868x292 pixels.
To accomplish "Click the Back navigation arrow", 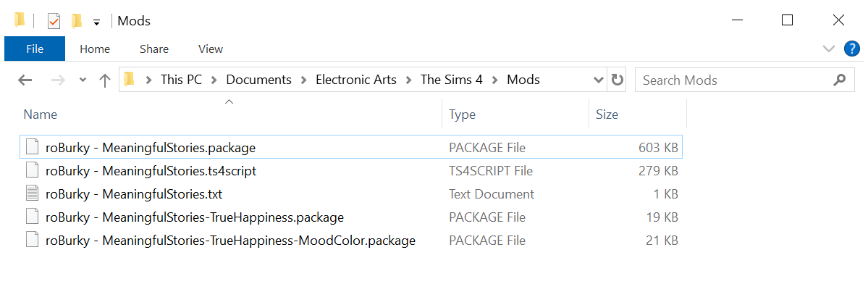I will (25, 80).
